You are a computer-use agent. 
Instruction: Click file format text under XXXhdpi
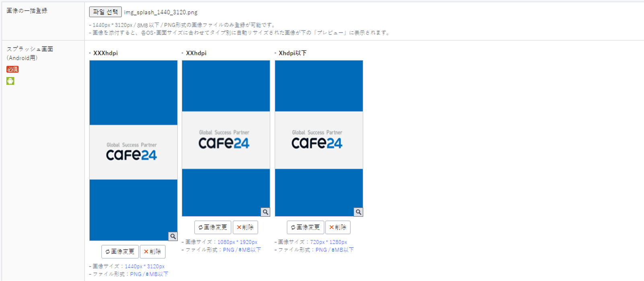tap(129, 274)
